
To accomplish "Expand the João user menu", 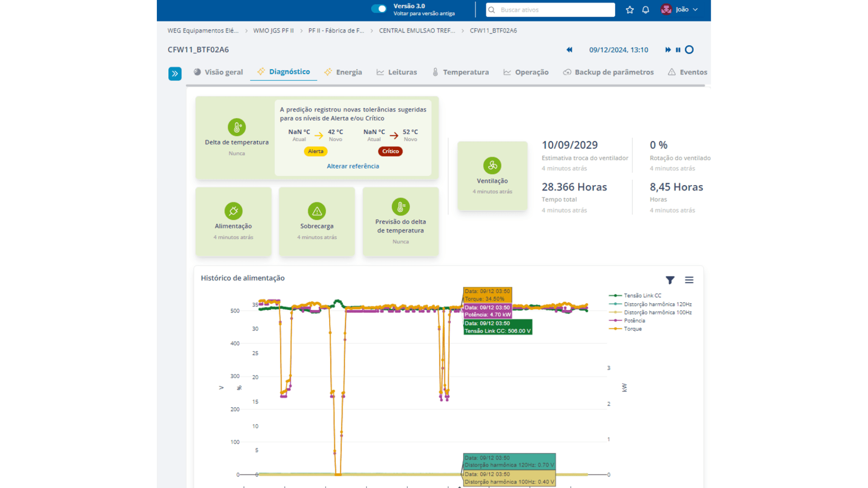I will (679, 9).
